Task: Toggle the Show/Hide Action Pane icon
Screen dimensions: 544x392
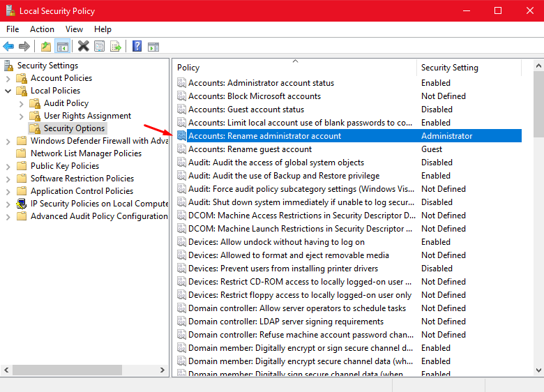Action: [x=153, y=47]
